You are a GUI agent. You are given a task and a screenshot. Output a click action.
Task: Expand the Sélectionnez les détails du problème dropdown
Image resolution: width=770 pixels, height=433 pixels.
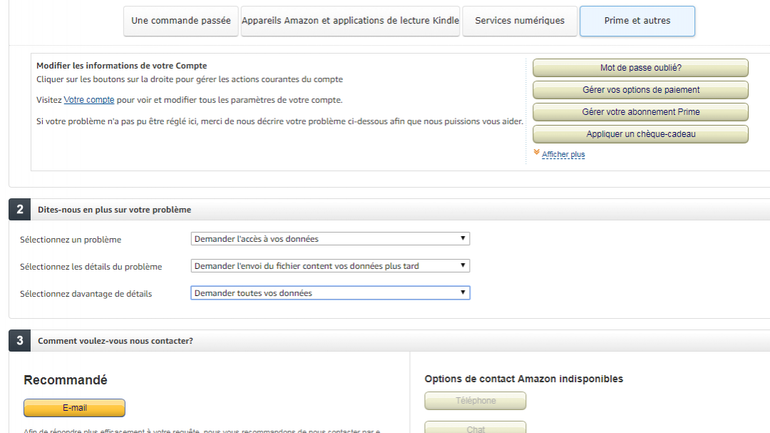click(x=330, y=265)
